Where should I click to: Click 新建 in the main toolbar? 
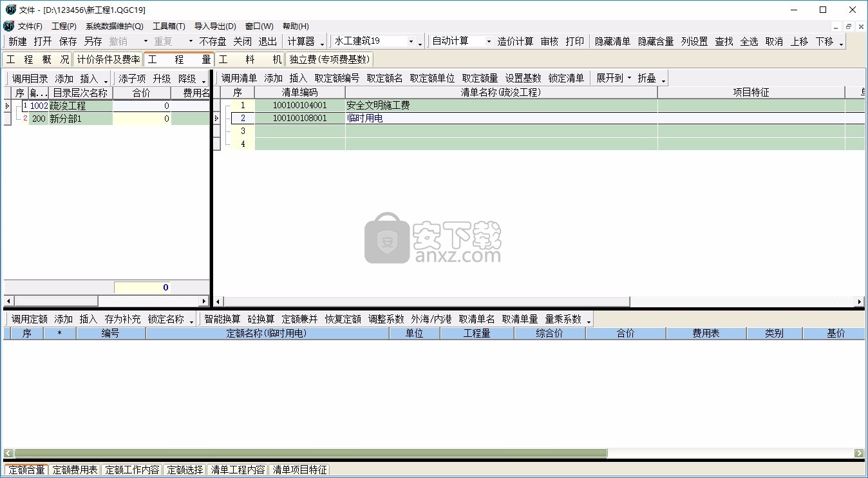click(x=17, y=41)
